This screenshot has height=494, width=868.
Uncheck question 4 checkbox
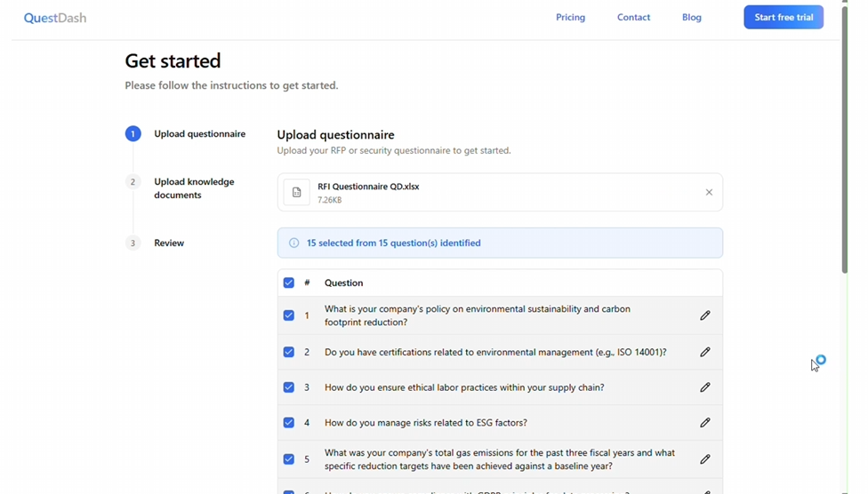(x=288, y=423)
